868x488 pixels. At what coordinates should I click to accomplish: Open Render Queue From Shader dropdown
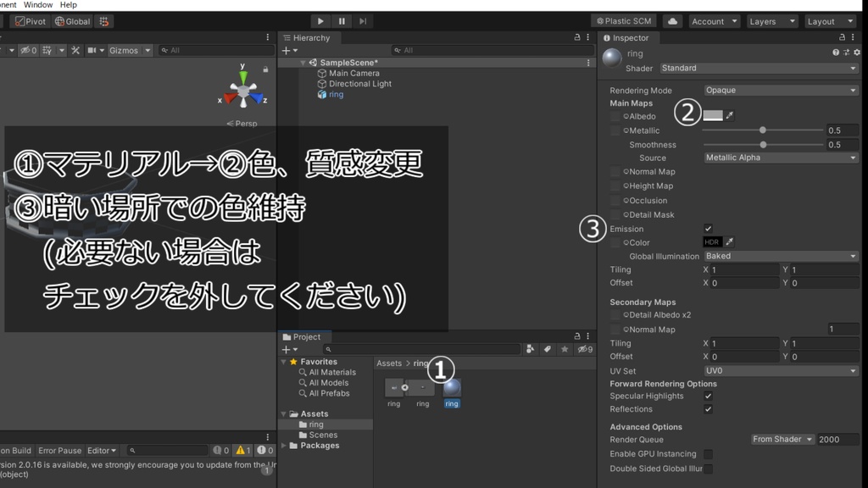coord(782,440)
